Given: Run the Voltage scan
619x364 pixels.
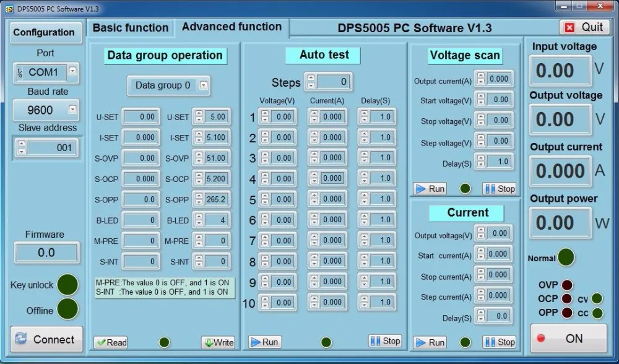Looking at the screenshot, I should [x=430, y=189].
